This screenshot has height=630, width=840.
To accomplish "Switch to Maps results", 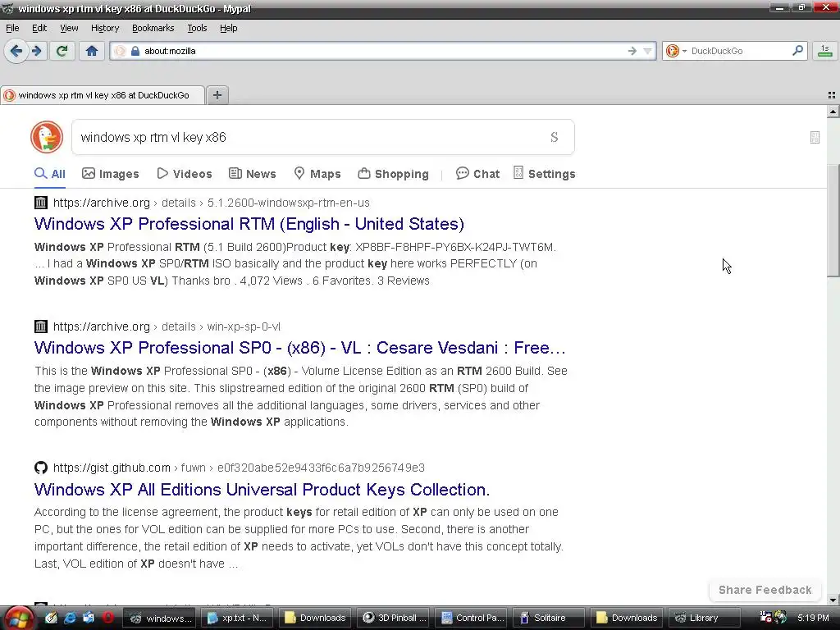I will 317,174.
